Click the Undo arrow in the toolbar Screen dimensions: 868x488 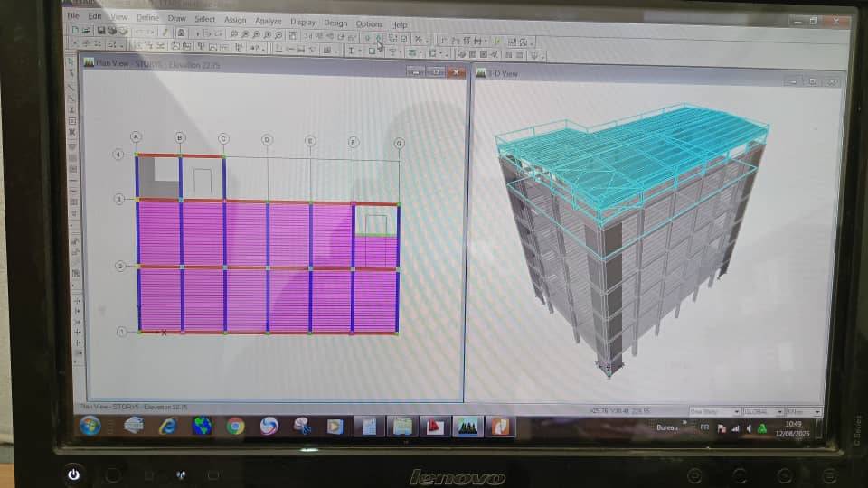coord(139,33)
